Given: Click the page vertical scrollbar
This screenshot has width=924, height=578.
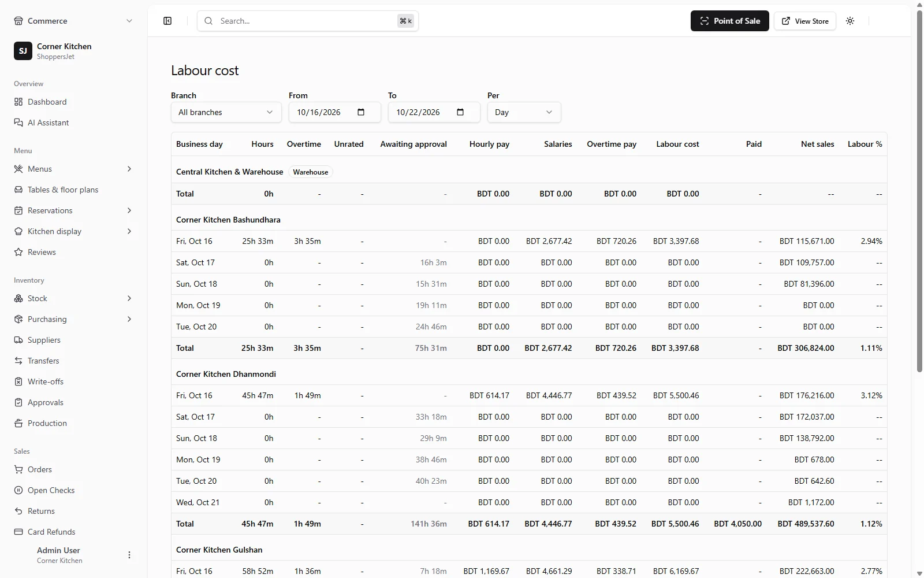Looking at the screenshot, I should pos(919,191).
